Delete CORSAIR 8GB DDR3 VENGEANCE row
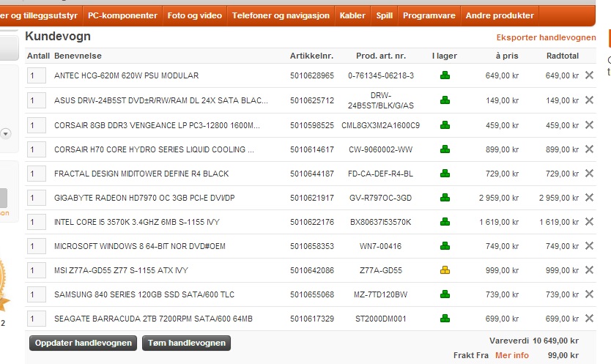Screen dimensions: 611x364 589,125
